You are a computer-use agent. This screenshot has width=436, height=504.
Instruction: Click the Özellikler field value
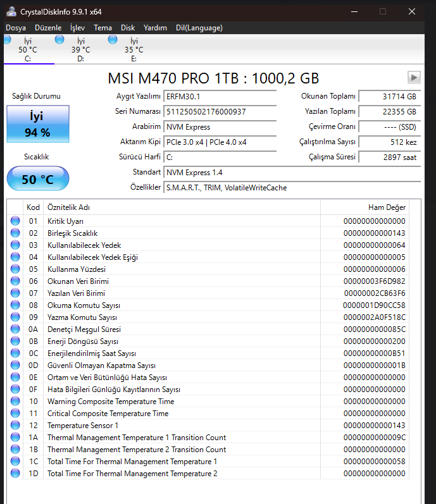click(292, 188)
